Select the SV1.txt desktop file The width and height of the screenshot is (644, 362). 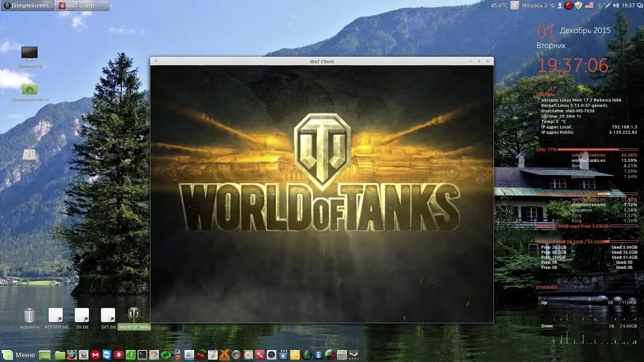pos(108,319)
